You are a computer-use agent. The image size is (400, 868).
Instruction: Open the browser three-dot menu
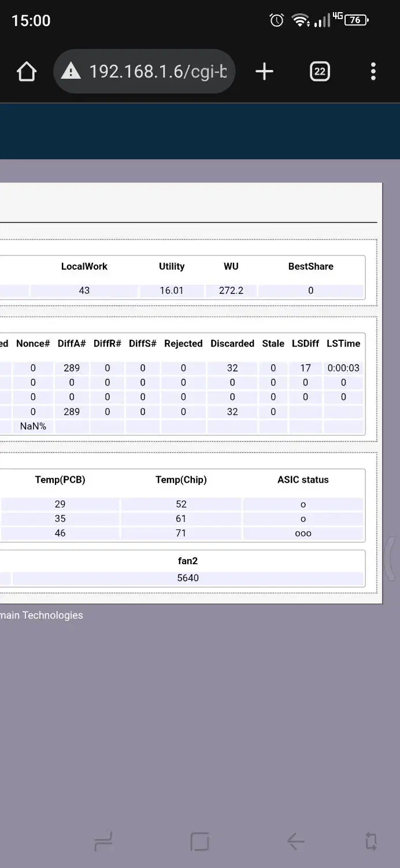373,72
